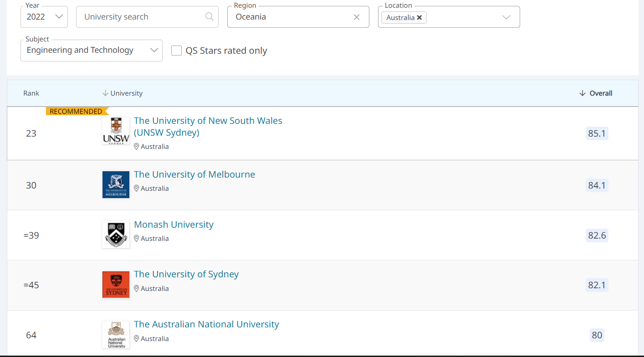Visit the Monash University link
This screenshot has width=644, height=357.
point(174,224)
